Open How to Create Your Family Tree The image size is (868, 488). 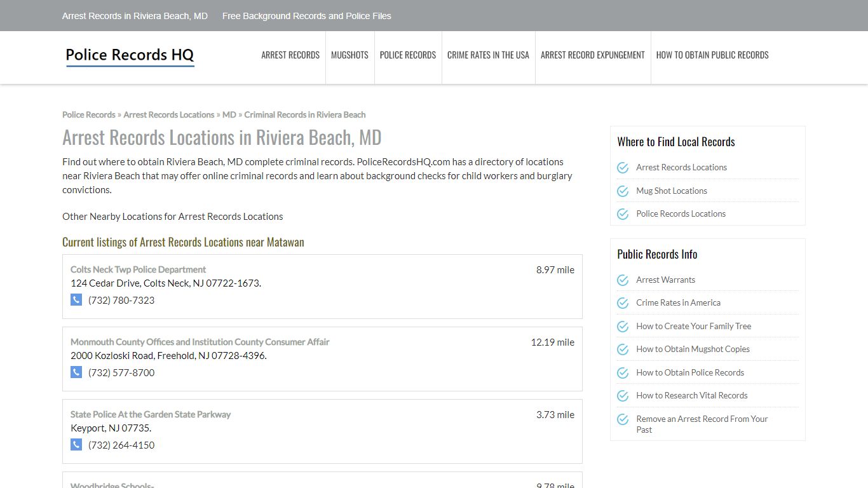(x=693, y=326)
